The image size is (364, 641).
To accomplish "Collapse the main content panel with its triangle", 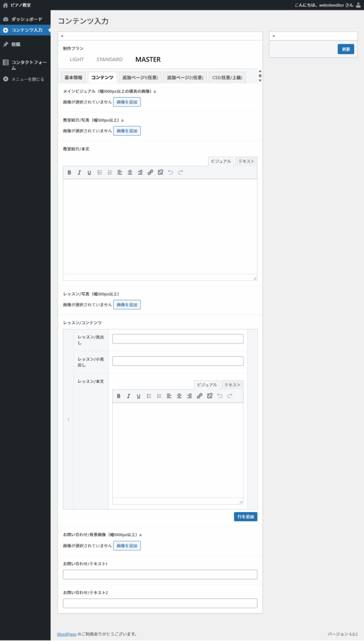I will [62, 36].
